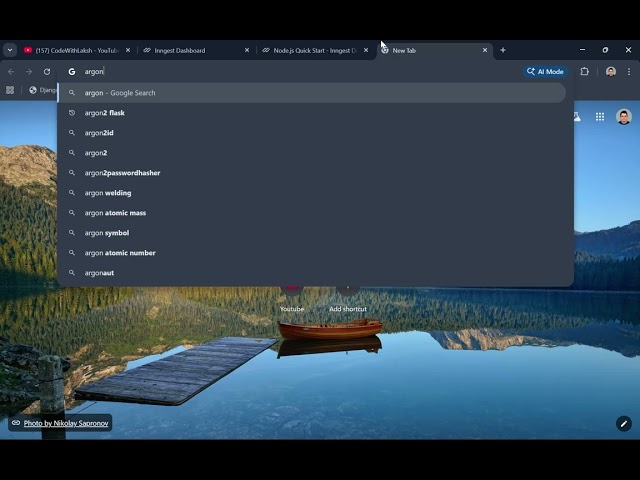Open Google apps grid icon
This screenshot has width=640, height=480.
pos(600,117)
